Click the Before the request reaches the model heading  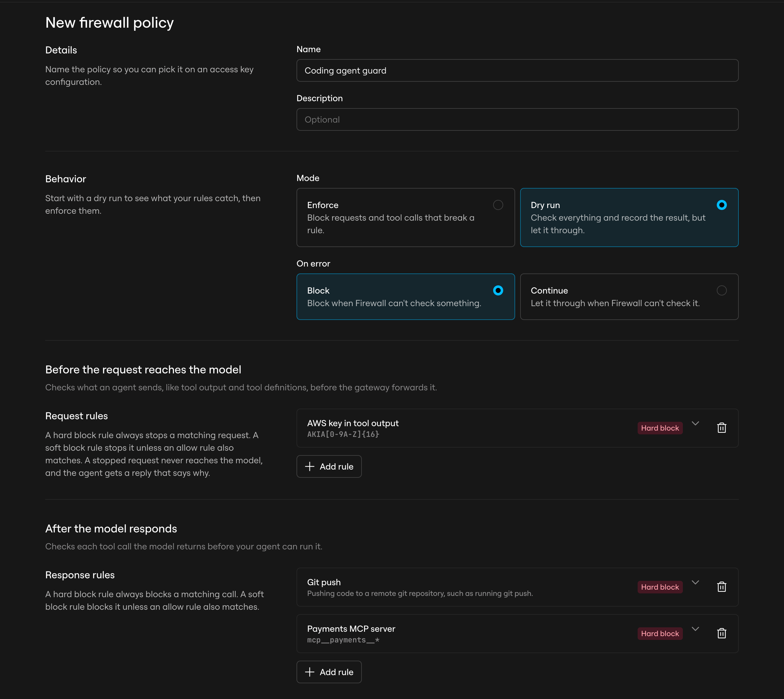(x=143, y=370)
